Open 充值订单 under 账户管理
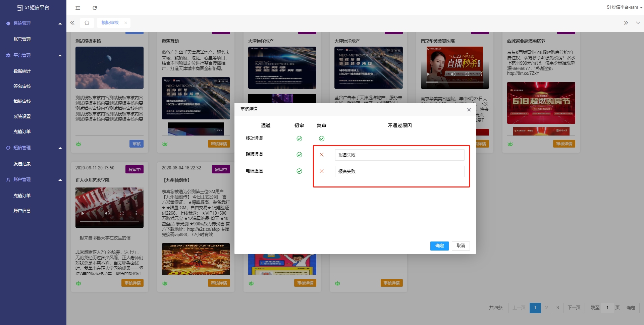 22,196
